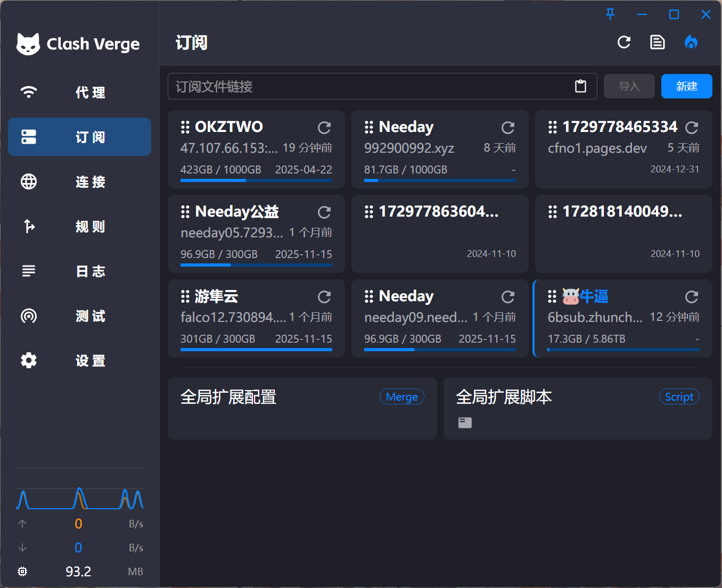This screenshot has height=588, width=722.
Task: Maximize the Clash Verge window
Action: [674, 14]
